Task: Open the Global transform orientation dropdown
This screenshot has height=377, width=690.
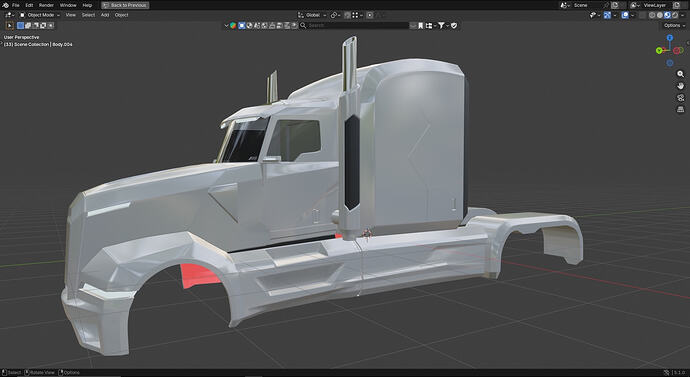Action: click(313, 15)
